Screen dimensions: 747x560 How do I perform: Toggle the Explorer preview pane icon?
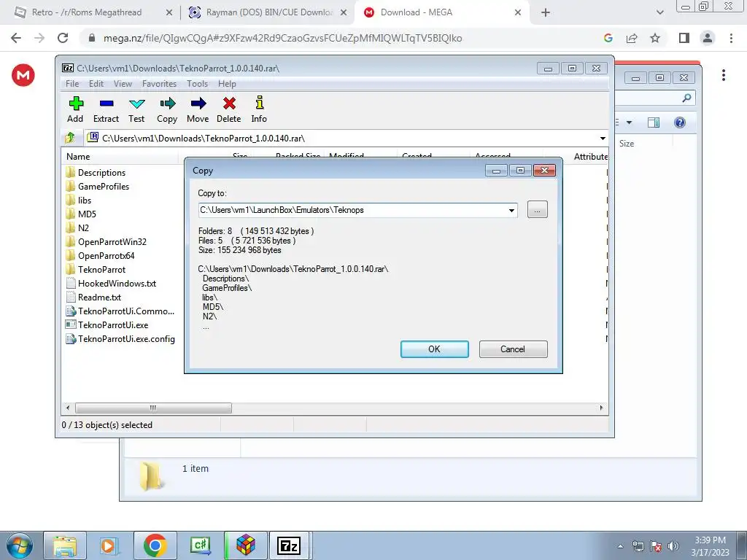coord(654,122)
